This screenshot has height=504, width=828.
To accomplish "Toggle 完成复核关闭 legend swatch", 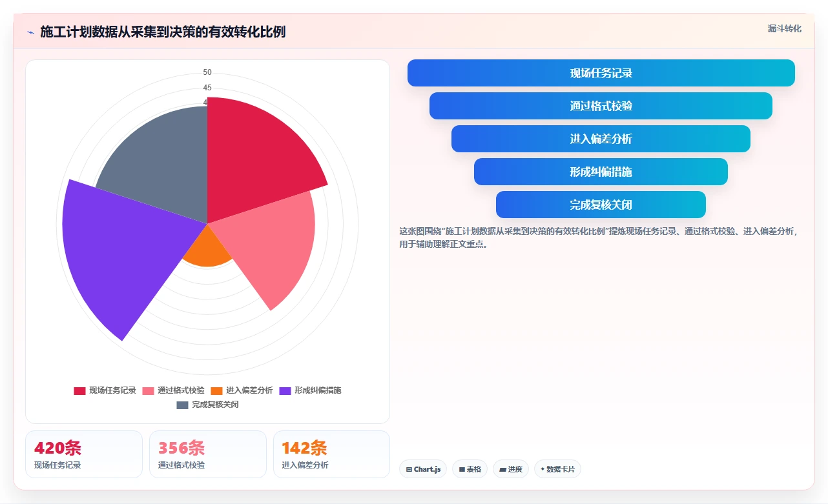I will pyautogui.click(x=182, y=405).
